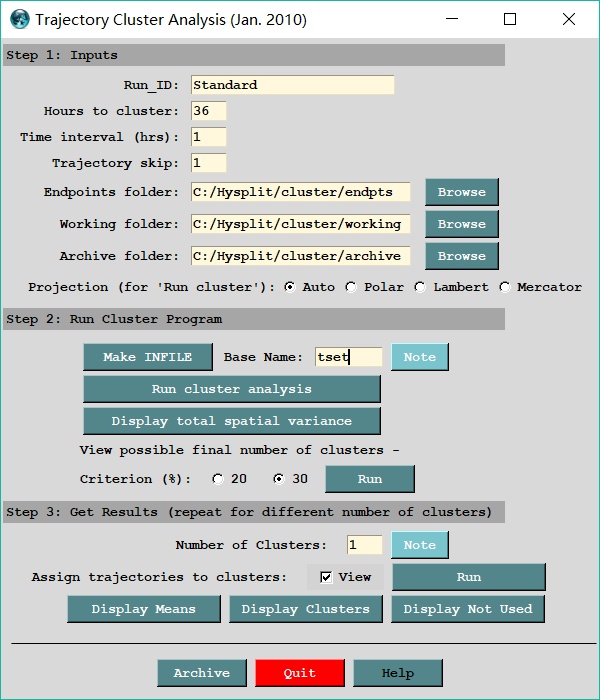The height and width of the screenshot is (700, 600).
Task: Edit the Hours to cluster field
Action: point(208,111)
